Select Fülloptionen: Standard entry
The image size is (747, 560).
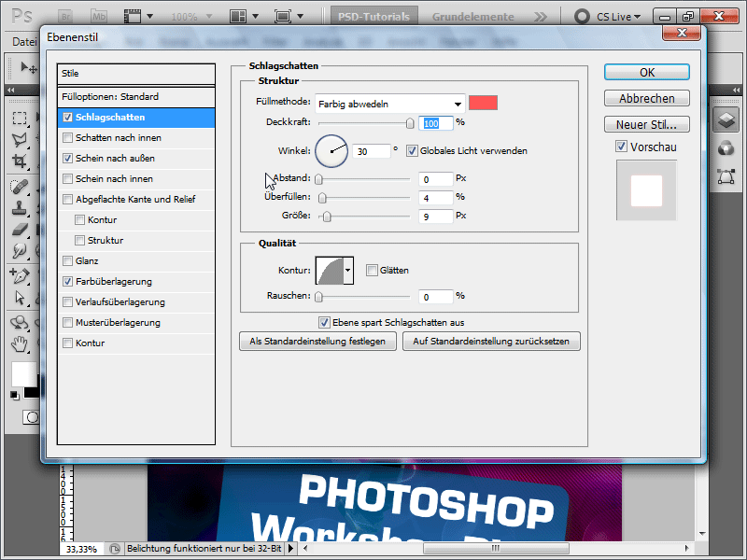tap(136, 97)
